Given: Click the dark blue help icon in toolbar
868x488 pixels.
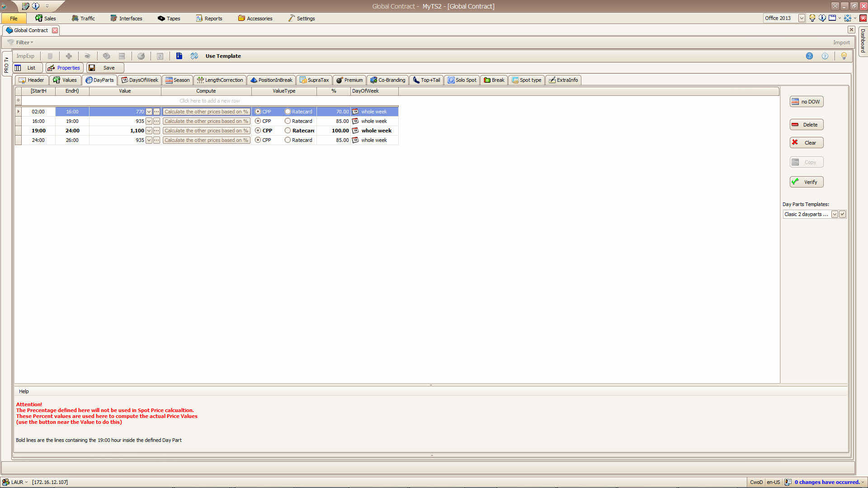Looking at the screenshot, I should click(809, 56).
